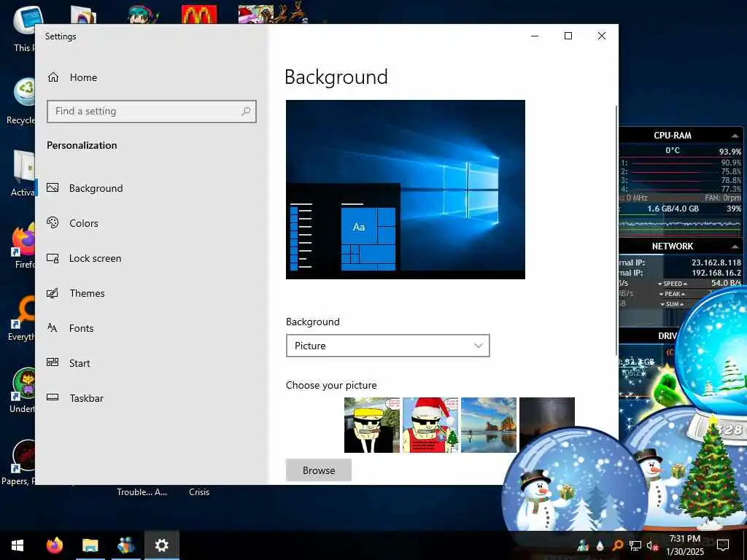This screenshot has width=747, height=560.
Task: Toggle the SPEED arrows in Network gadget
Action: click(673, 284)
